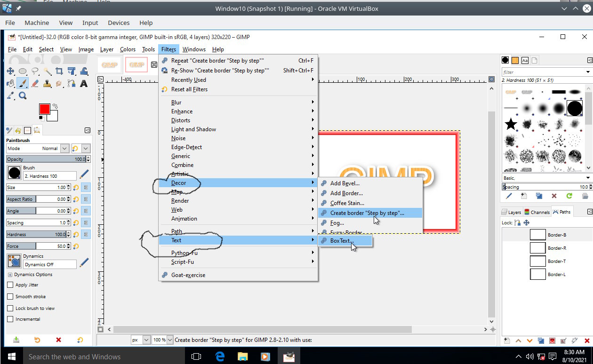Viewport: 593px width, 364px height.
Task: Link Hardness to brush default
Action: pos(86,234)
